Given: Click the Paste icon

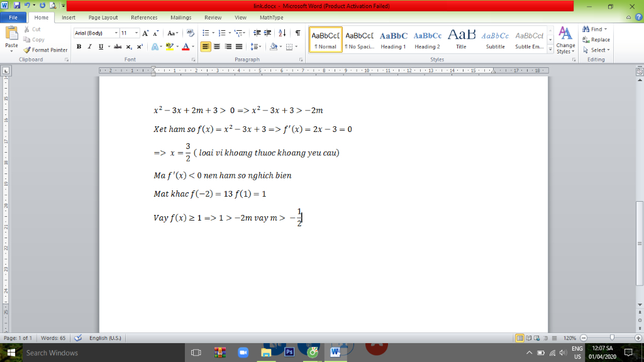Looking at the screenshot, I should (11, 34).
